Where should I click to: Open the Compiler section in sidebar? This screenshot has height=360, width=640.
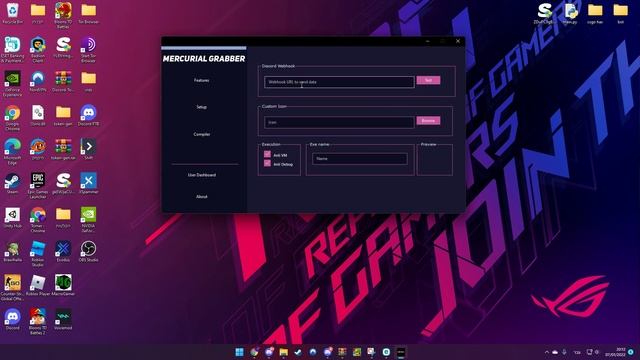[x=202, y=134]
